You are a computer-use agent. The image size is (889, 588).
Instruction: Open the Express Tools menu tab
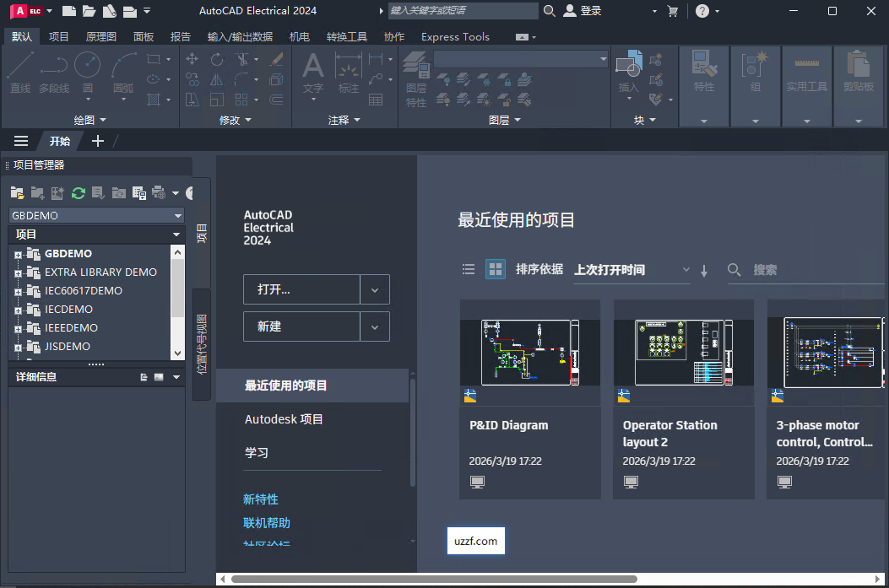click(455, 36)
